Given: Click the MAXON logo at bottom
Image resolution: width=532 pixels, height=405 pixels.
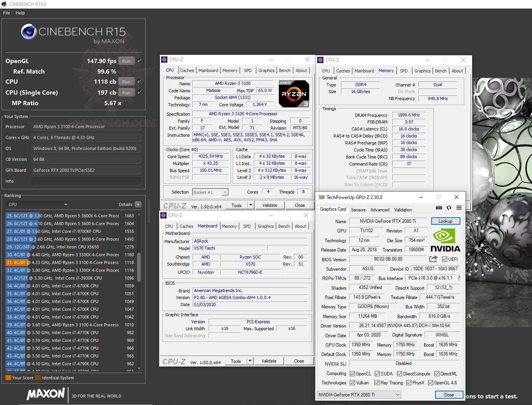Looking at the screenshot, I should pyautogui.click(x=46, y=394).
